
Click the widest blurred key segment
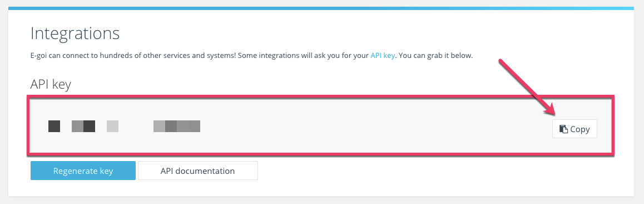(177, 127)
